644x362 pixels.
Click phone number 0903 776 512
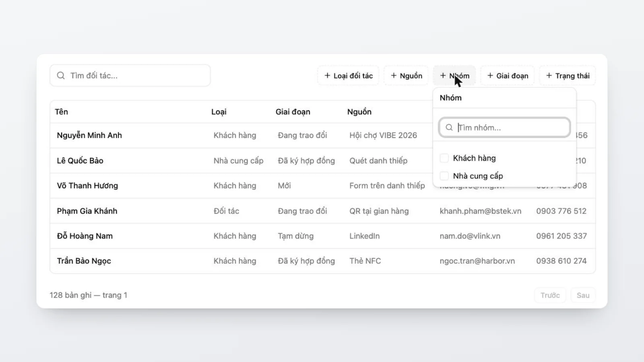561,211
